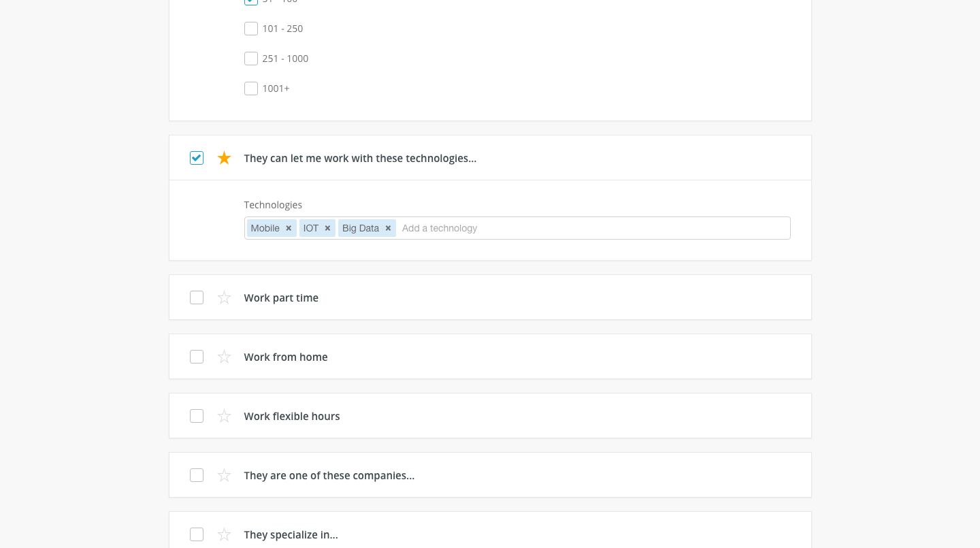Tick the Work flexible hours checkbox
Screen dimensions: 980x548
[x=197, y=416]
